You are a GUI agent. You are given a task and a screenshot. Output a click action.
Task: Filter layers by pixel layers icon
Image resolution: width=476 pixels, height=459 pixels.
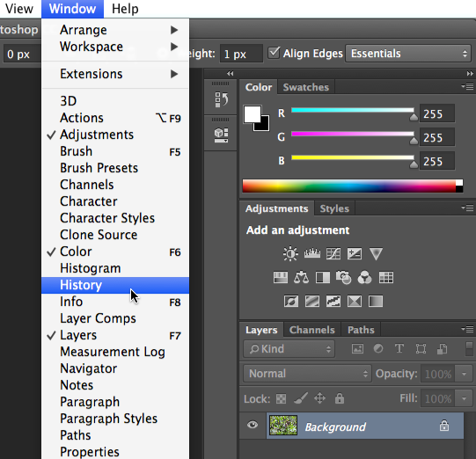click(357, 349)
